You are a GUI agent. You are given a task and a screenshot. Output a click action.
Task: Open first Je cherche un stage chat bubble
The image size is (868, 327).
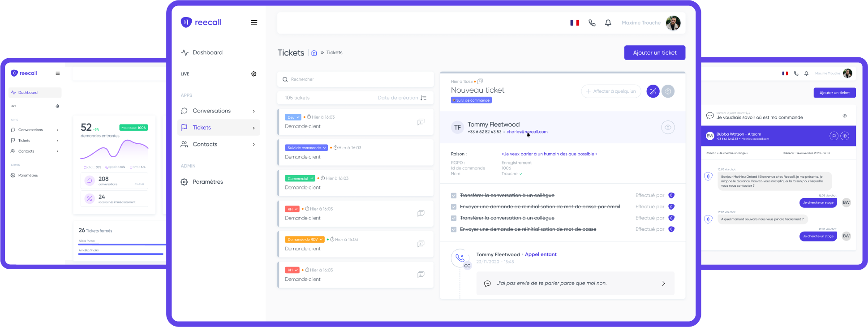click(818, 202)
